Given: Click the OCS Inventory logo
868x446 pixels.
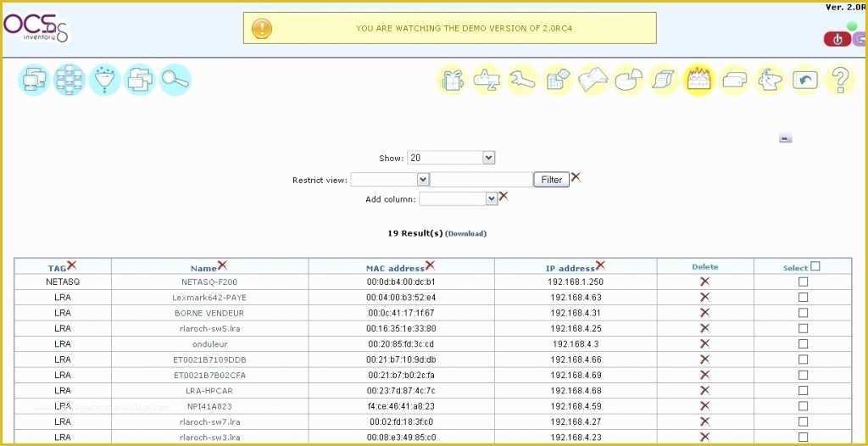Looking at the screenshot, I should pos(36,28).
